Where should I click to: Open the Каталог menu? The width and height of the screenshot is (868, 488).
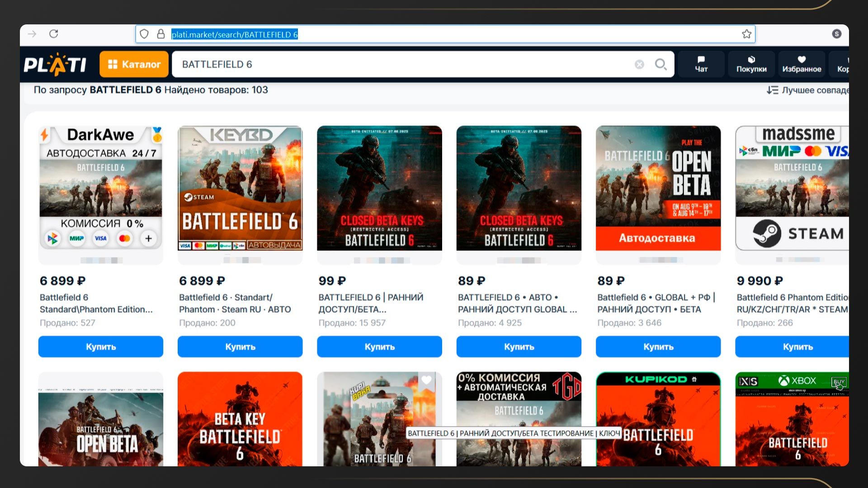(134, 64)
